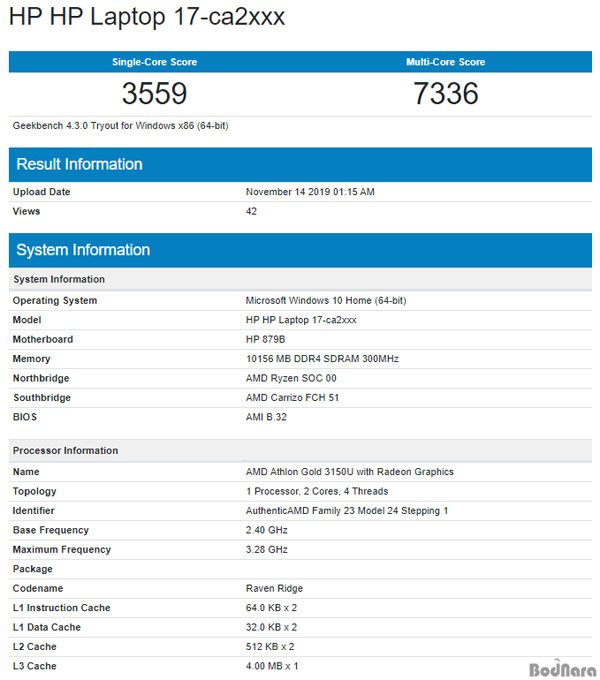Viewport: 600px width, 680px height.
Task: Click the page title HP HP Laptop 17-ca2xxx
Action: click(x=147, y=17)
